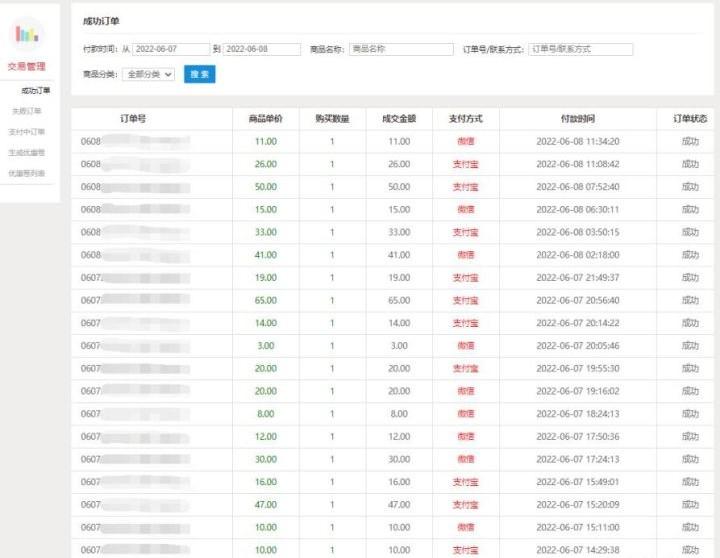Click the green unit price 50.00
This screenshot has height=558, width=720.
coord(266,187)
